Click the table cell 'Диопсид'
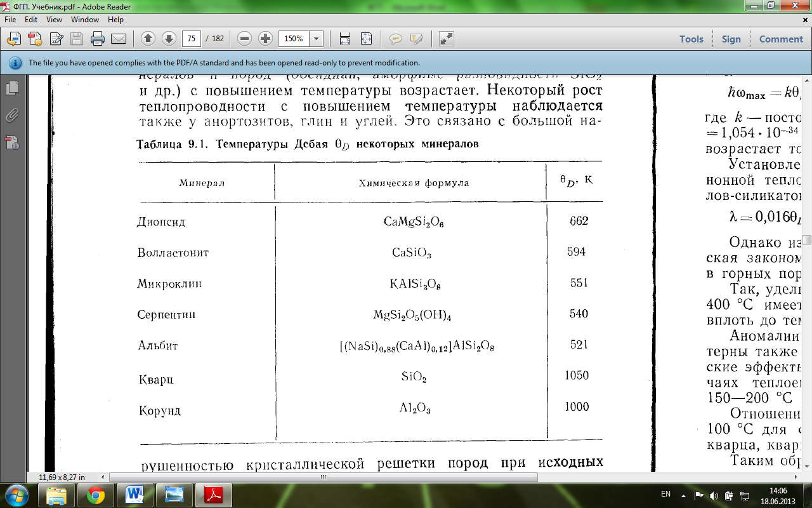812x508 pixels. click(x=161, y=222)
